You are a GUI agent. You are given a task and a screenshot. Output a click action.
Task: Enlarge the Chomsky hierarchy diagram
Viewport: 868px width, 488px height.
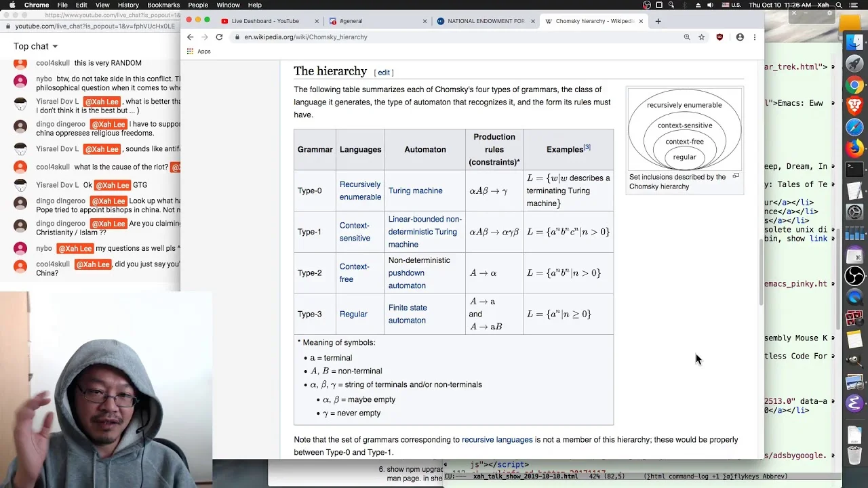736,176
